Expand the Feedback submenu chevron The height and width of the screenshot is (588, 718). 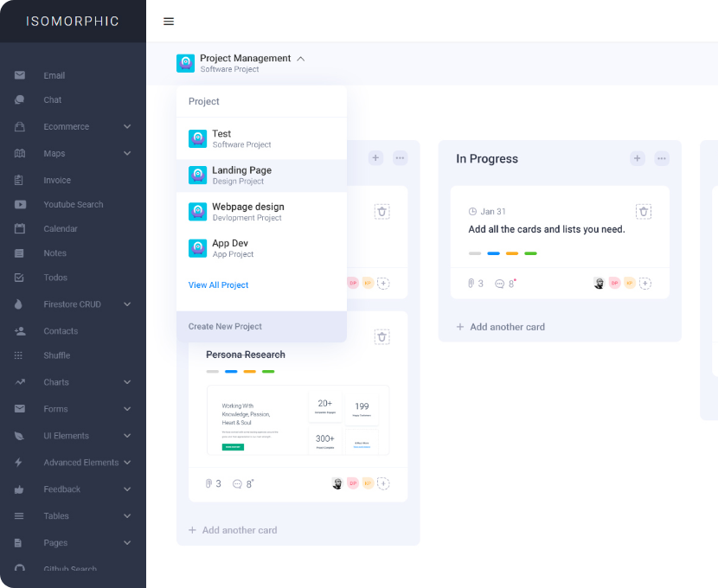pyautogui.click(x=127, y=489)
